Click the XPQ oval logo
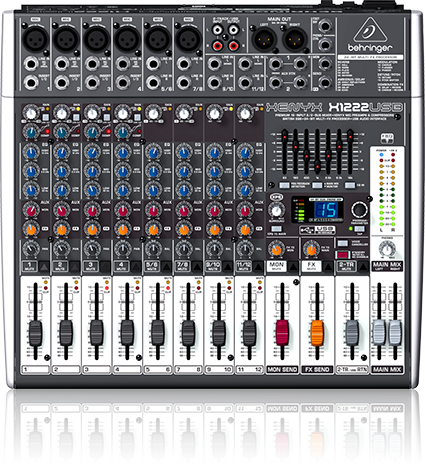Image resolution: width=425 pixels, height=469 pixels. (276, 197)
